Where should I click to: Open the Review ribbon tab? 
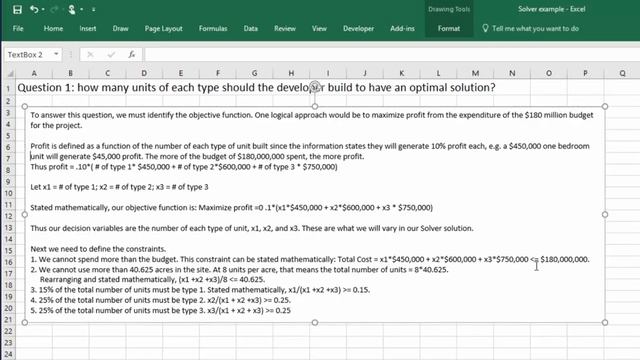[x=285, y=29]
